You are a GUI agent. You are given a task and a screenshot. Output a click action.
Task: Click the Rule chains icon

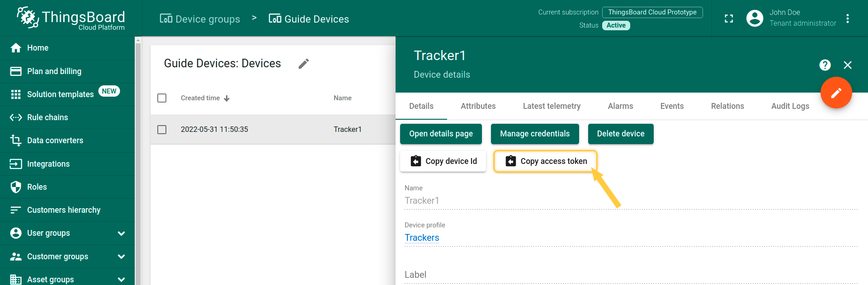coord(16,117)
